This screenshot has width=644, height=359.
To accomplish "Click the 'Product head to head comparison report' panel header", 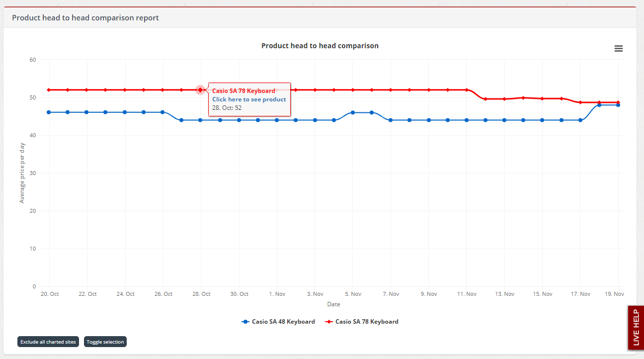I will (85, 18).
